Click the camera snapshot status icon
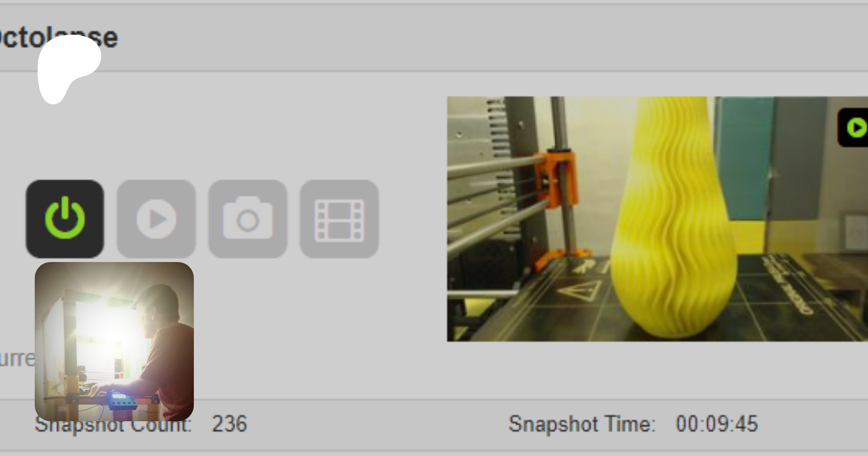Screen dimensions: 868x456 pos(248,219)
